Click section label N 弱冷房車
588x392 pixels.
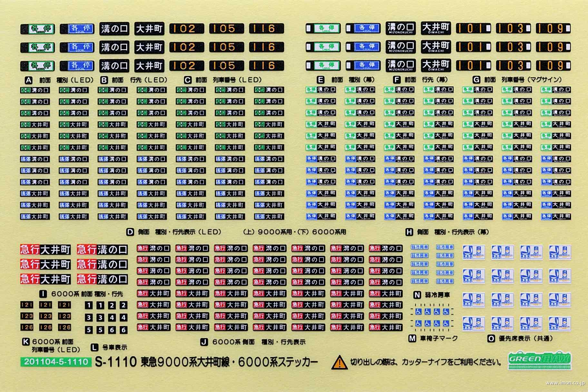coord(431,295)
